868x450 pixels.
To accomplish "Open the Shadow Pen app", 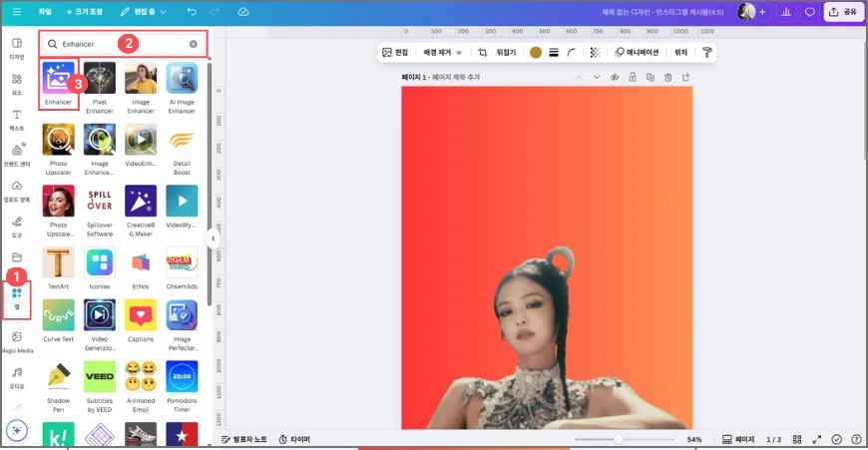I will click(58, 386).
